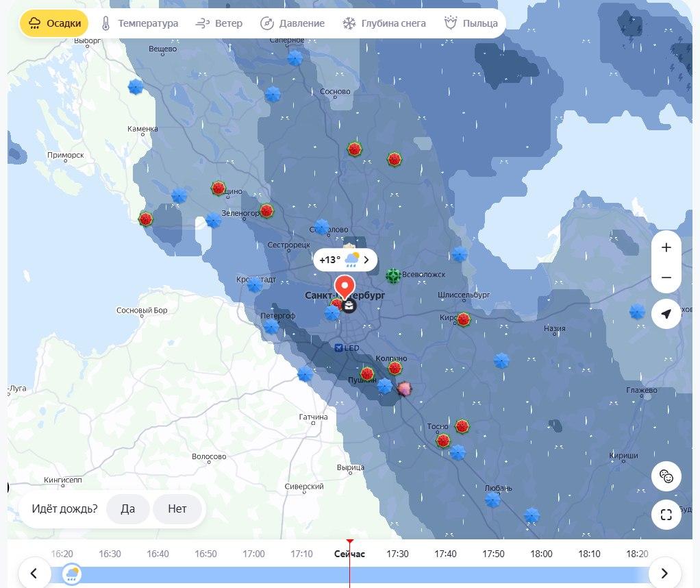
Task: Click the red location pin on Saint Petersburg
Action: 345,287
